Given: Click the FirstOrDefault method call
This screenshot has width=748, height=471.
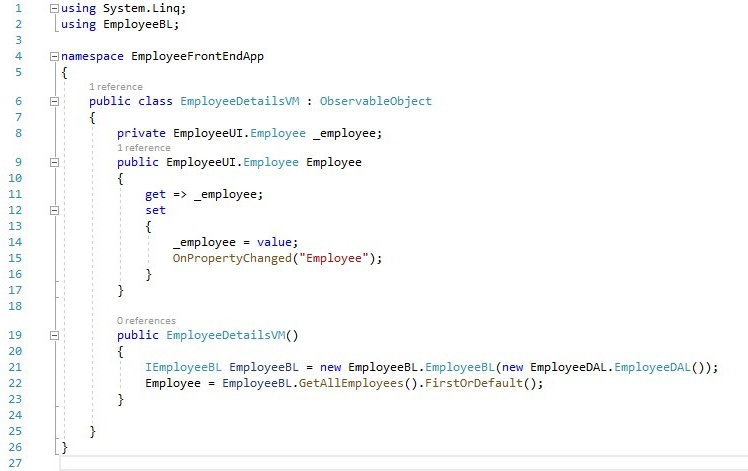Looking at the screenshot, I should 474,383.
